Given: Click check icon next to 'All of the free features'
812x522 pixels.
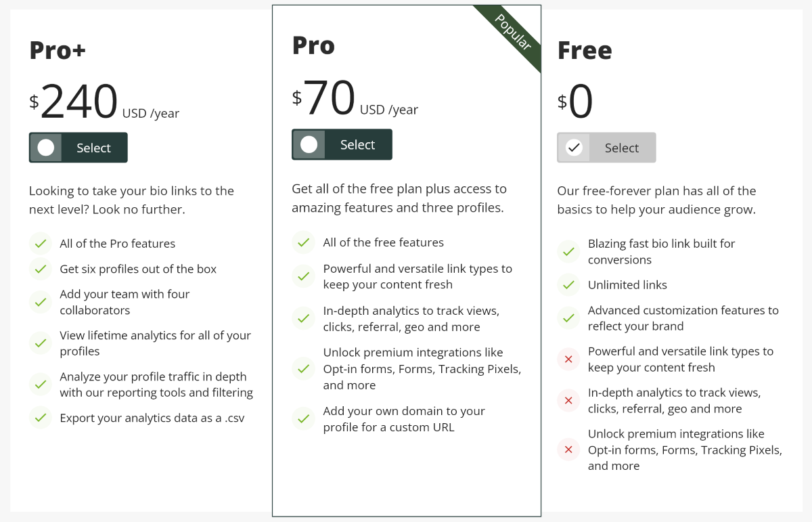Looking at the screenshot, I should click(303, 242).
